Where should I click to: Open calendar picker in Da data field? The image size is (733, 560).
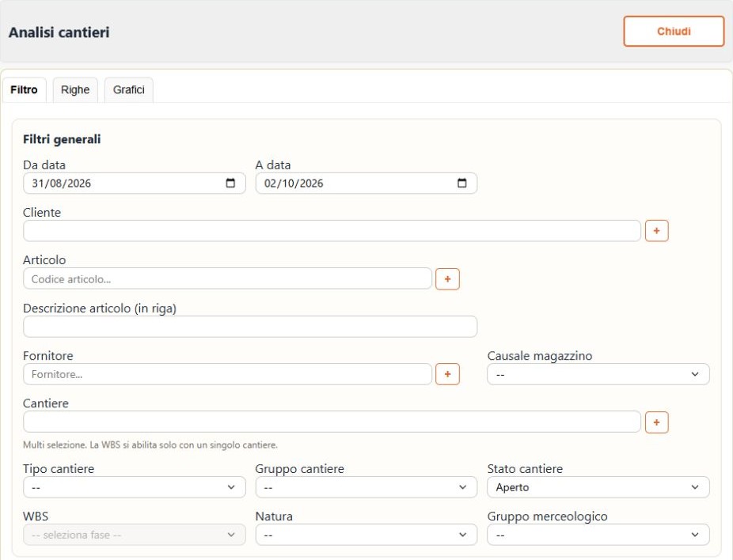(x=230, y=183)
